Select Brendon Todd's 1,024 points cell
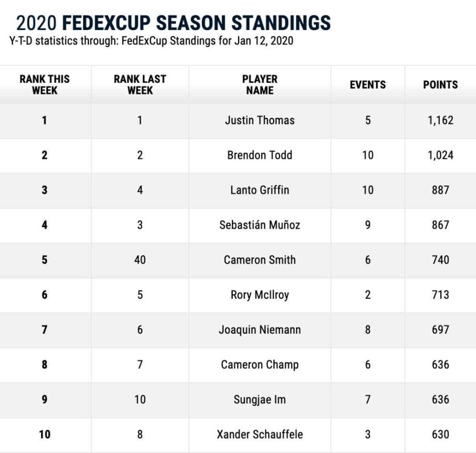The height and width of the screenshot is (453, 476). pyautogui.click(x=440, y=155)
